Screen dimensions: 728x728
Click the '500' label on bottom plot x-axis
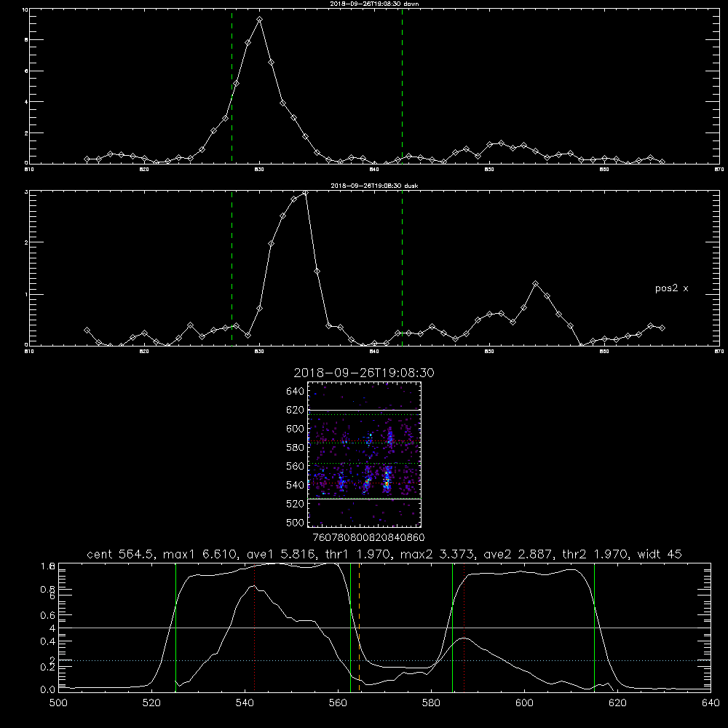pyautogui.click(x=58, y=703)
